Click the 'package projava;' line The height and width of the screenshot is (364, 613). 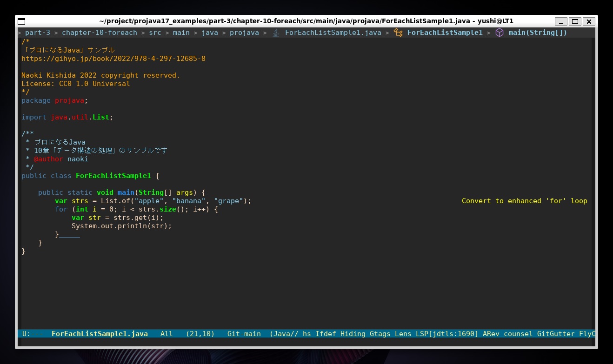(54, 100)
